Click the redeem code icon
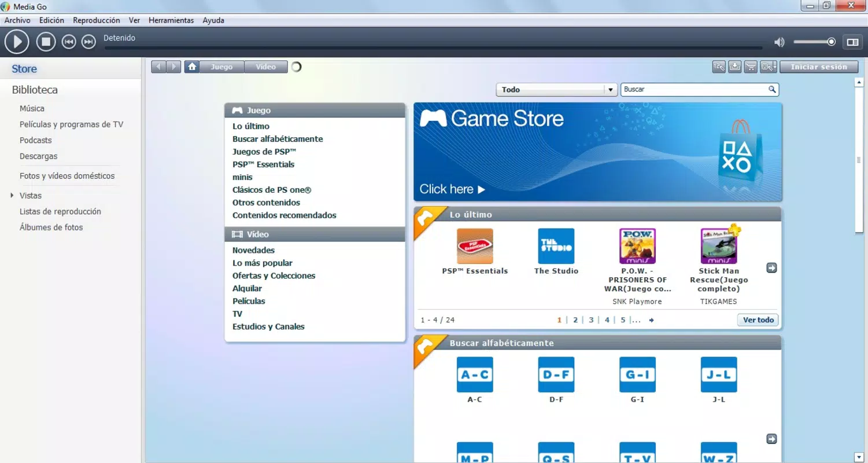Screen dimensions: 868x463 719,67
